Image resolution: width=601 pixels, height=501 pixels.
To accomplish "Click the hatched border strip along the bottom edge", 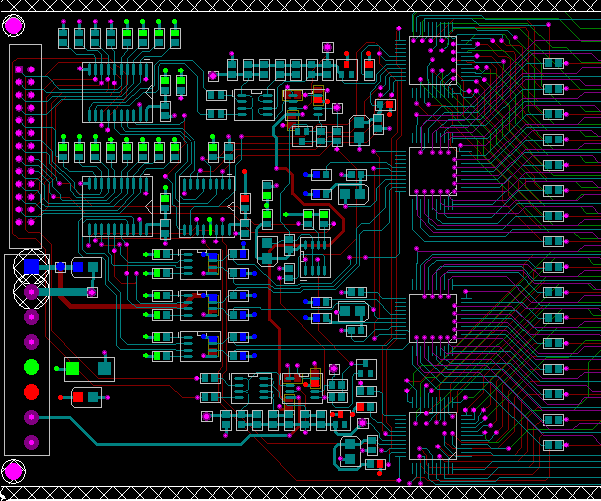I will (300, 492).
